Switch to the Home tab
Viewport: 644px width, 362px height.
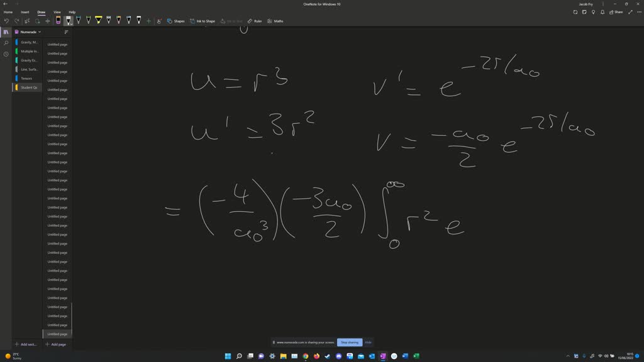click(x=8, y=12)
